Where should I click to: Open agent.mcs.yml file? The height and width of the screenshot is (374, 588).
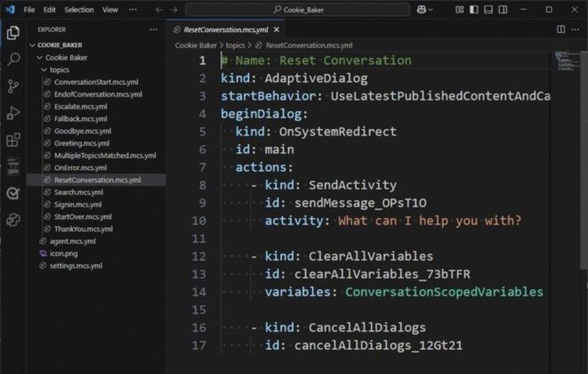coord(96,241)
